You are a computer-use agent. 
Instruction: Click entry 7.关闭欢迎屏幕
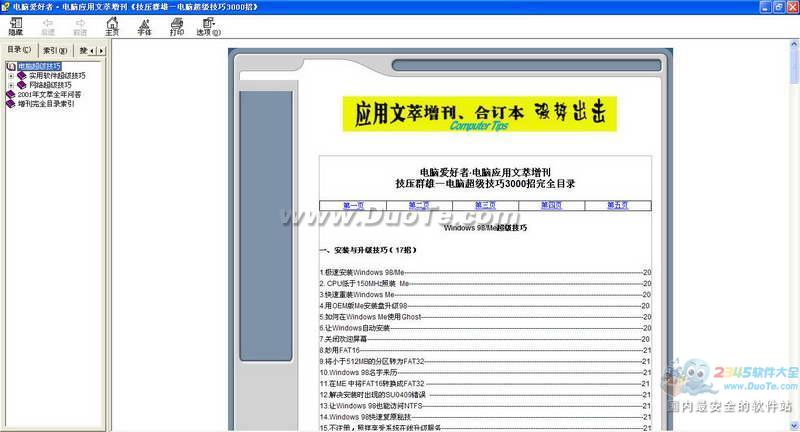click(x=343, y=339)
